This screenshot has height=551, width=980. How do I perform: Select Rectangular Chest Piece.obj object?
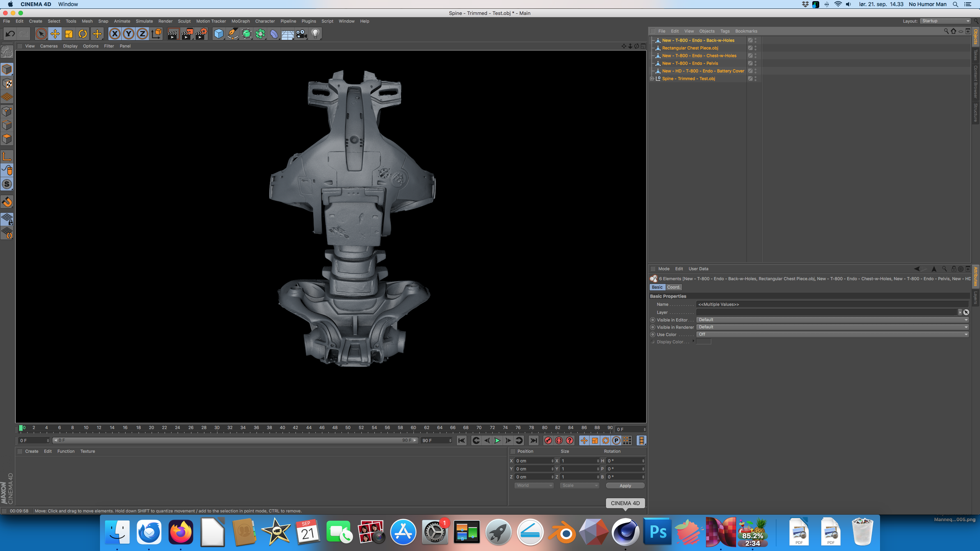tap(690, 48)
